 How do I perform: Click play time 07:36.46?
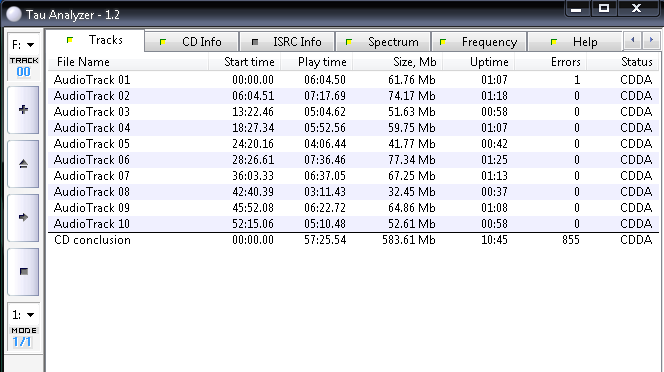325,160
